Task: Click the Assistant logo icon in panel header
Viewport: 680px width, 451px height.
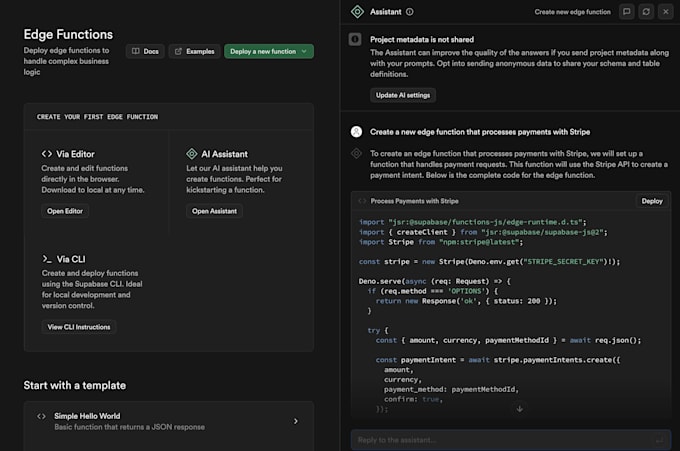Action: [357, 12]
